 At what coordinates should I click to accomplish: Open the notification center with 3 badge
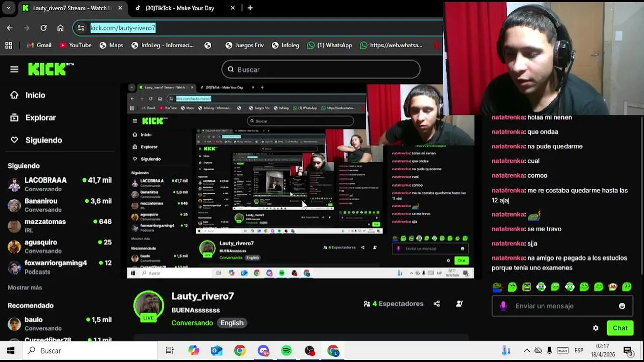point(629,351)
